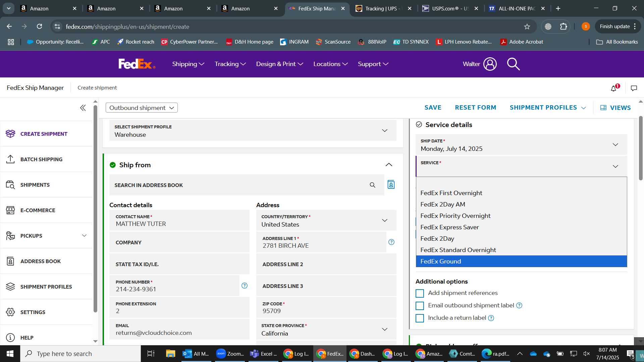Click the Address Book sidebar icon
644x362 pixels.
click(x=10, y=261)
